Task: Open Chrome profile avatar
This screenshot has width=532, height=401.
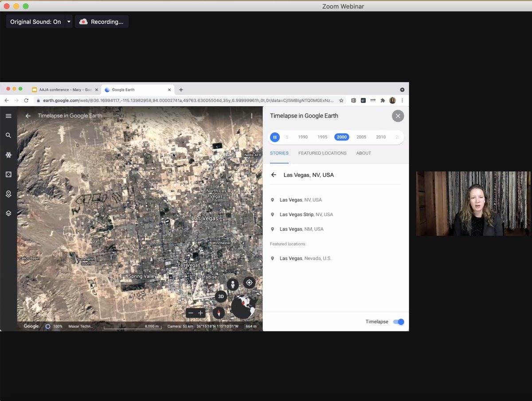Action: [x=392, y=101]
